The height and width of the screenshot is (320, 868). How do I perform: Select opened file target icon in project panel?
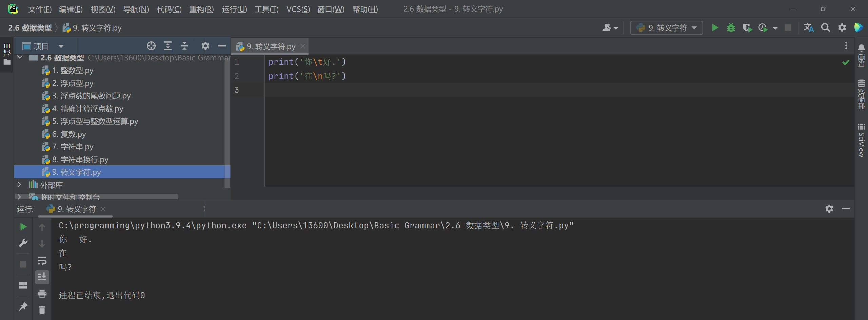[x=151, y=46]
